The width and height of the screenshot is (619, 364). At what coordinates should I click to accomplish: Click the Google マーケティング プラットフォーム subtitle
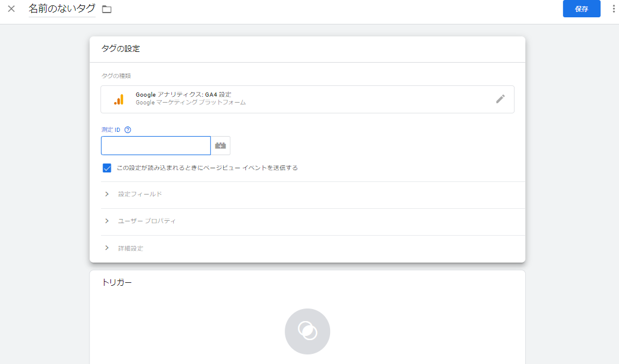point(190,103)
